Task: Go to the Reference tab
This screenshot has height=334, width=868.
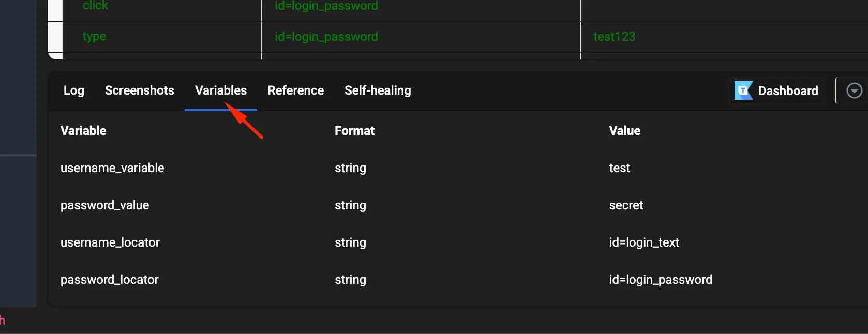Action: [295, 90]
